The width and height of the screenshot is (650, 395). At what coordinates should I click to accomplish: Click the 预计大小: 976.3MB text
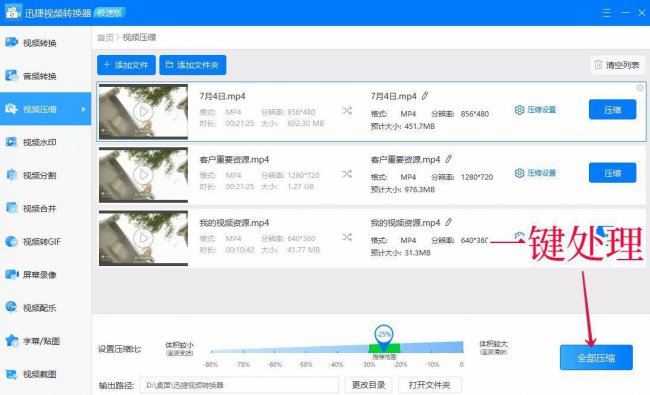(x=403, y=190)
